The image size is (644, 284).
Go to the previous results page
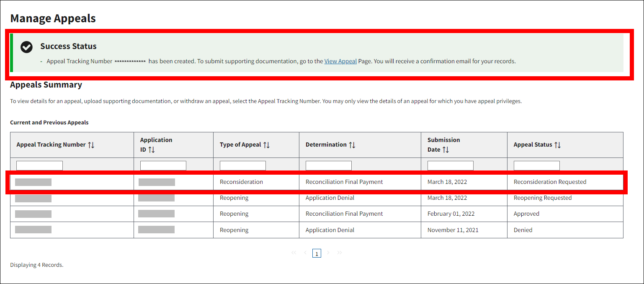(x=305, y=253)
